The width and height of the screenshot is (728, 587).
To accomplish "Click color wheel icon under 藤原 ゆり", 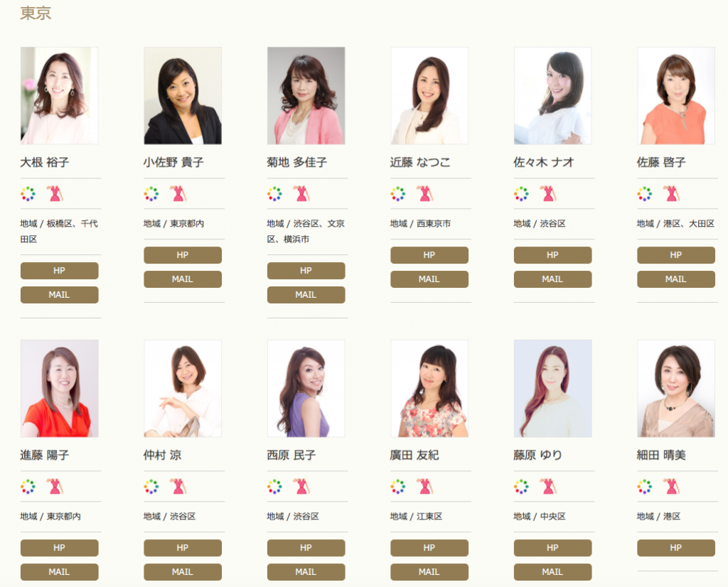I will coord(521,486).
